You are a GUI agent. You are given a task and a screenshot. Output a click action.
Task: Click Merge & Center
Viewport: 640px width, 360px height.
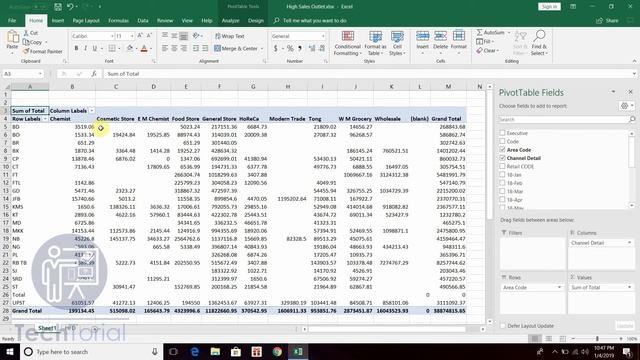(236, 48)
